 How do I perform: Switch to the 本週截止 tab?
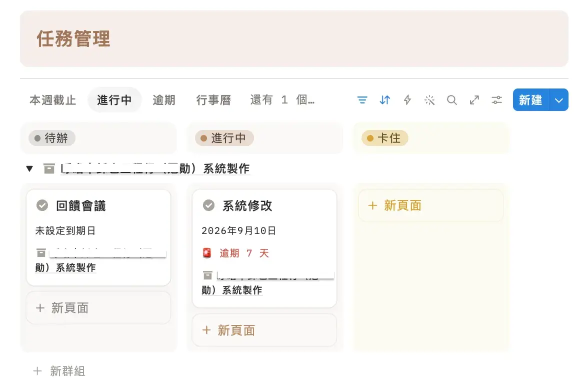53,100
